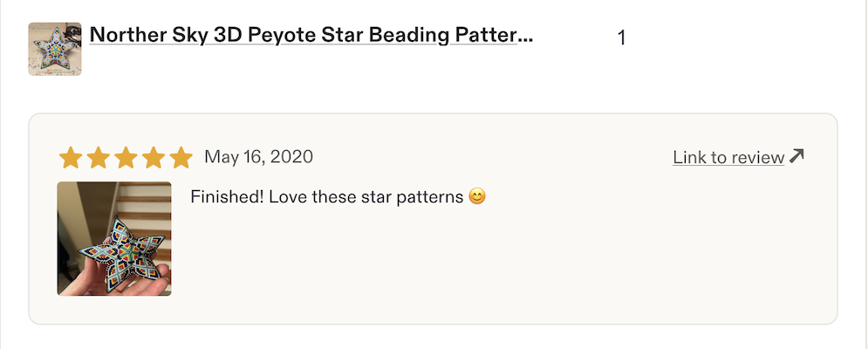Select the third gold rating star
Viewport: 868px width, 349px height.
point(126,158)
